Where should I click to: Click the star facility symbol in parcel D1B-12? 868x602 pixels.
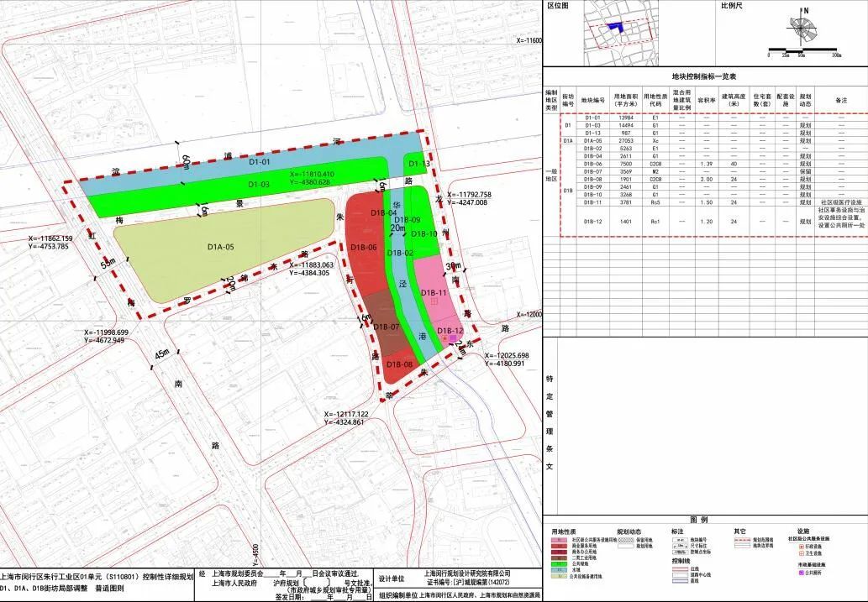tap(445, 338)
